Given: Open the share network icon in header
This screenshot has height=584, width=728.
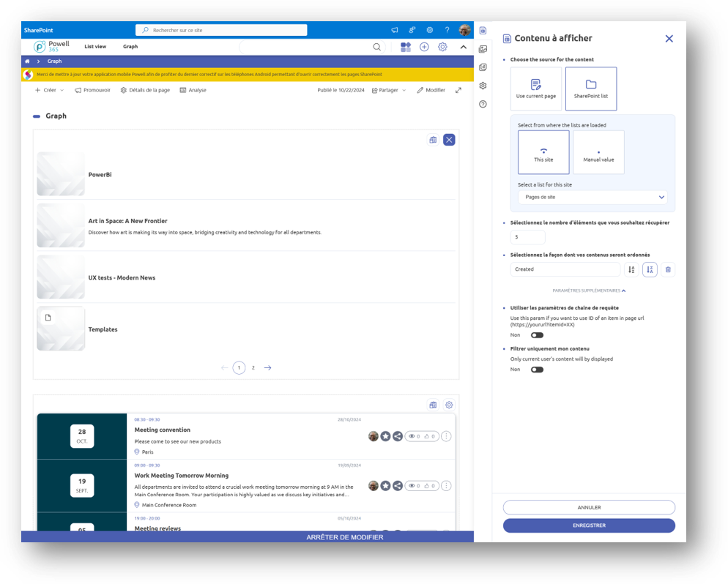Looking at the screenshot, I should 412,30.
